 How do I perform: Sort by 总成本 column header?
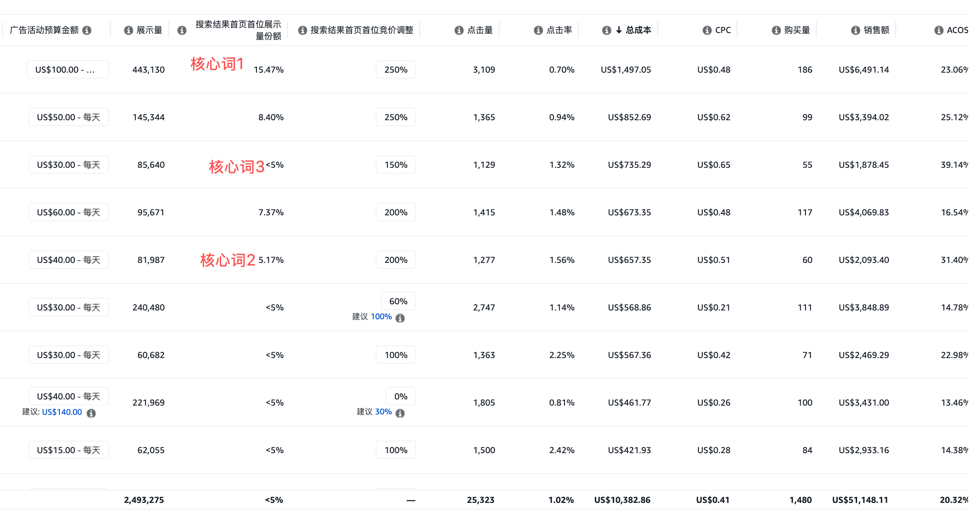638,30
